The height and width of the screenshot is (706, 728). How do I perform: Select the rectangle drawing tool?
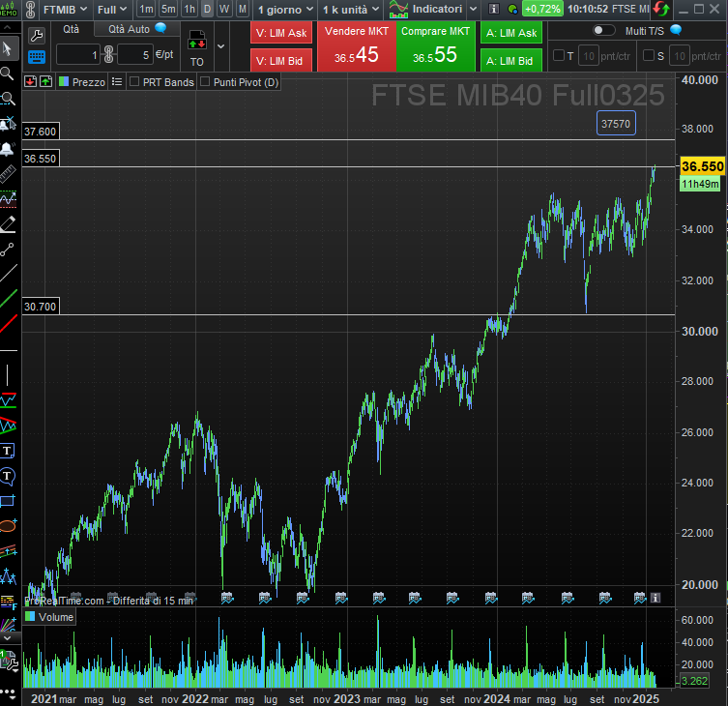(x=8, y=500)
